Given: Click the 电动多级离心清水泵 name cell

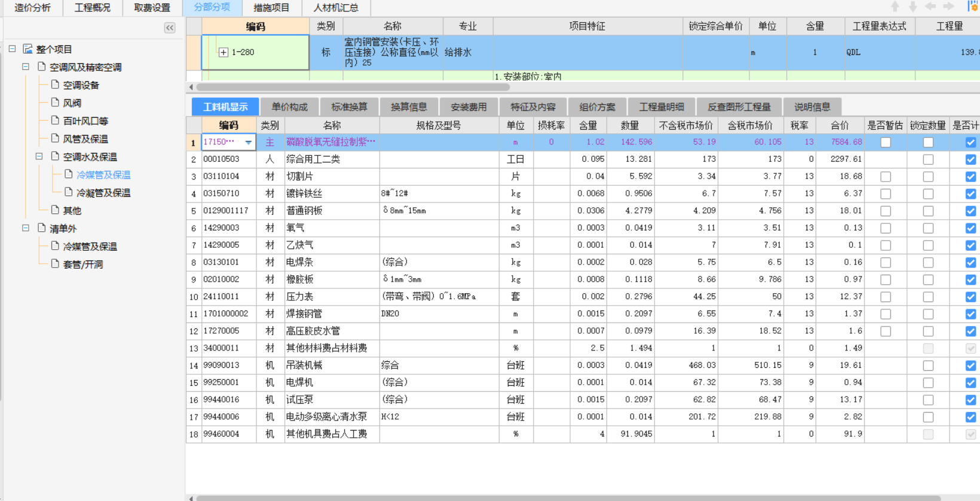Looking at the screenshot, I should (332, 417).
